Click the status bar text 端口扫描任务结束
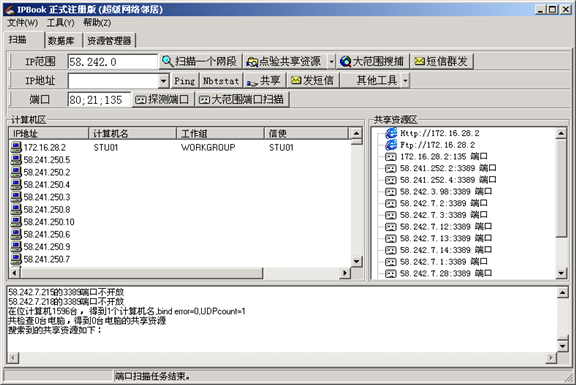 pos(152,376)
